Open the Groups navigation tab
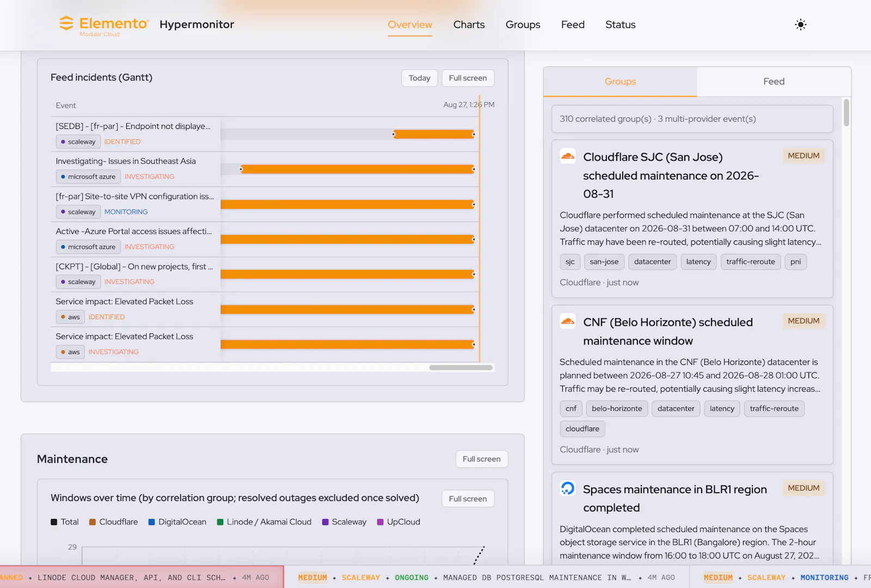Viewport: 871px width, 588px height. tap(523, 24)
